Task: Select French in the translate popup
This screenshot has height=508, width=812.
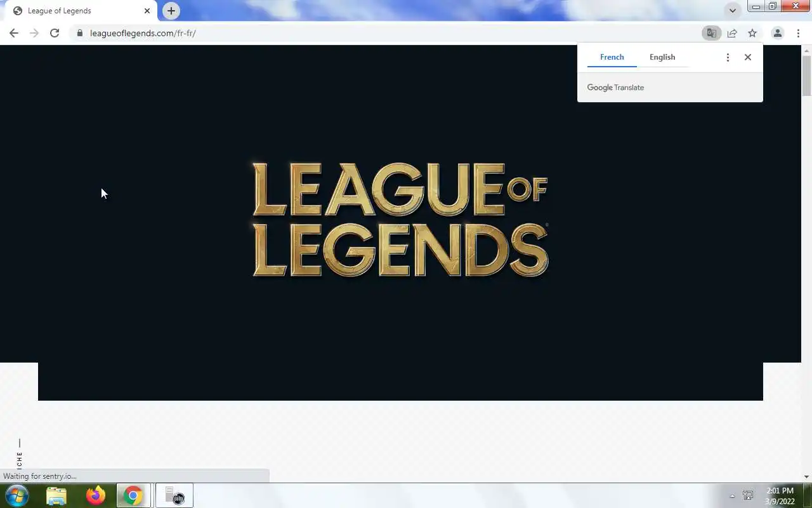Action: click(612, 57)
